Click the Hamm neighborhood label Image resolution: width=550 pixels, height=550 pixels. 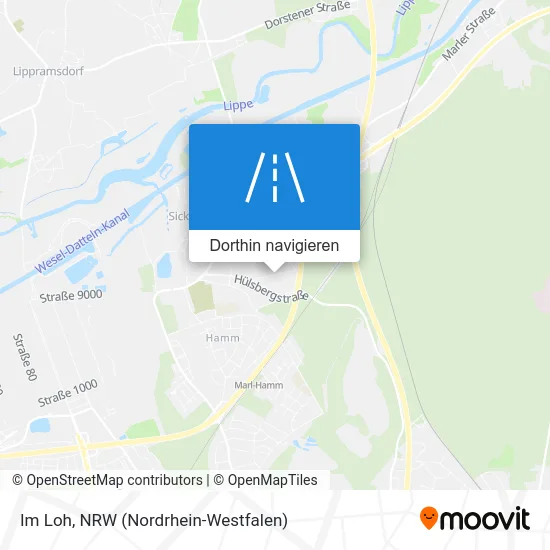(x=223, y=338)
